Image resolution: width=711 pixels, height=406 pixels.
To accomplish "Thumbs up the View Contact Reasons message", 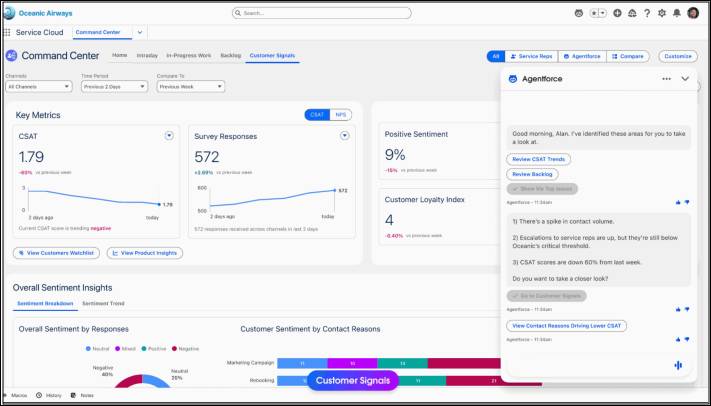I will tap(678, 339).
